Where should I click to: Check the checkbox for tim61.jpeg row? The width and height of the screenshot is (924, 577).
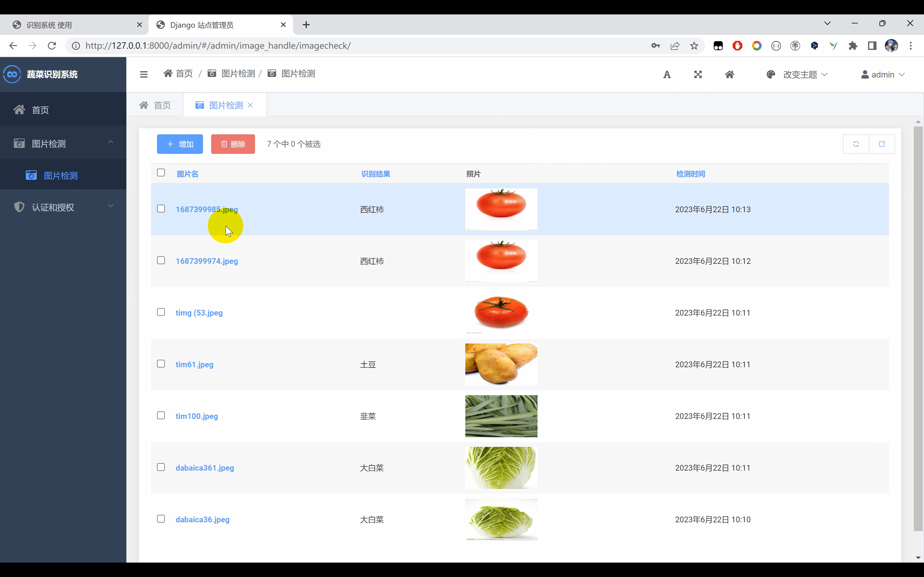(161, 363)
